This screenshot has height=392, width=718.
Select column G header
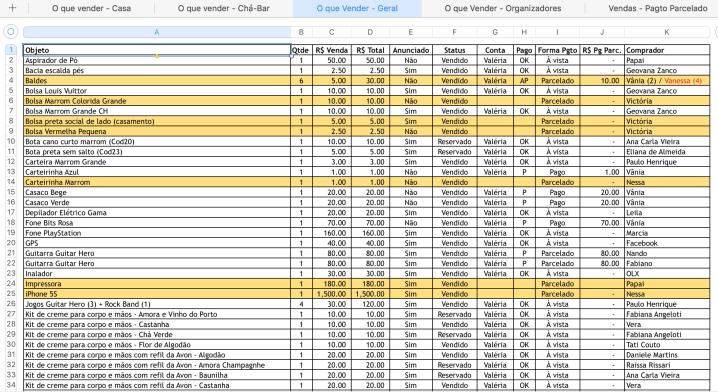(x=495, y=32)
